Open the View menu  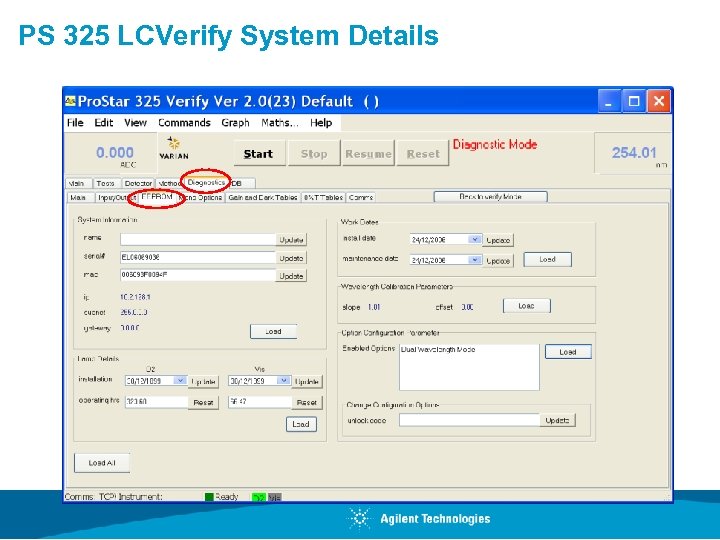coord(135,123)
